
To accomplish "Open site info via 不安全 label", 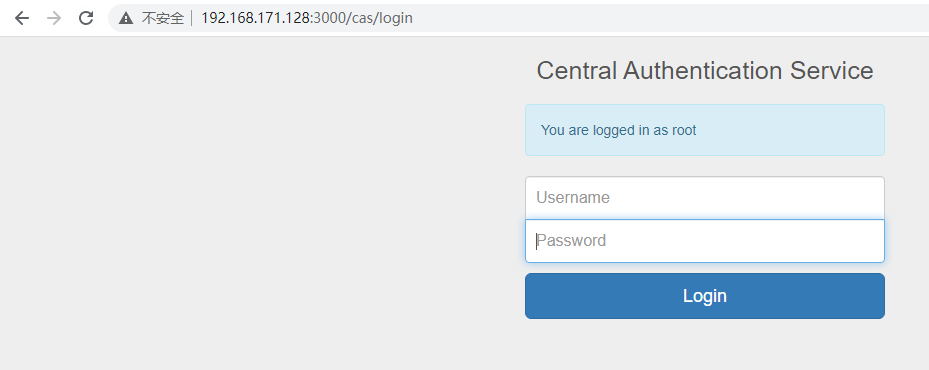I will (x=162, y=18).
